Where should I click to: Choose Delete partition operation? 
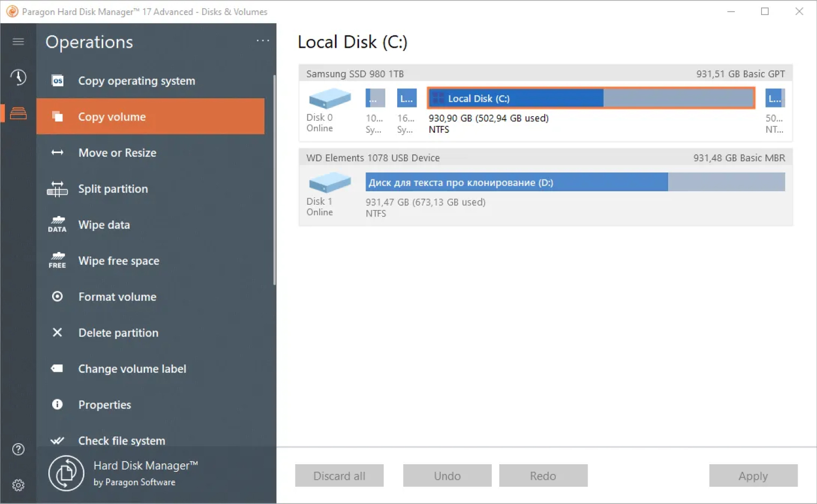[150, 333]
